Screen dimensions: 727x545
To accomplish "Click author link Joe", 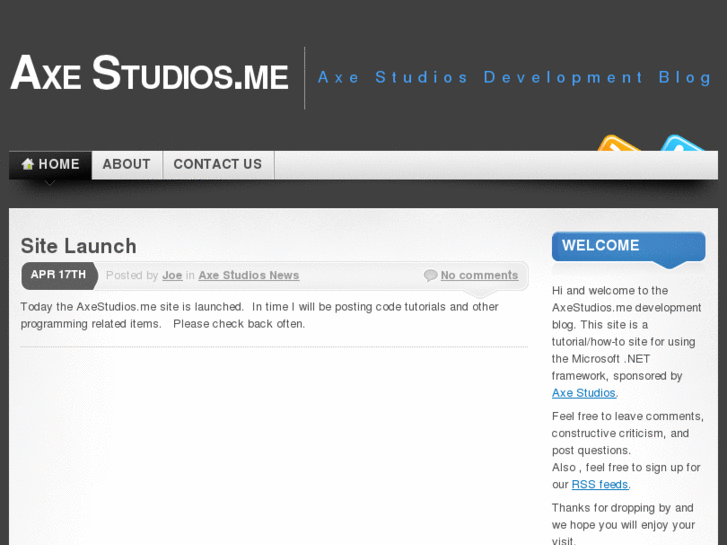I will click(x=172, y=275).
